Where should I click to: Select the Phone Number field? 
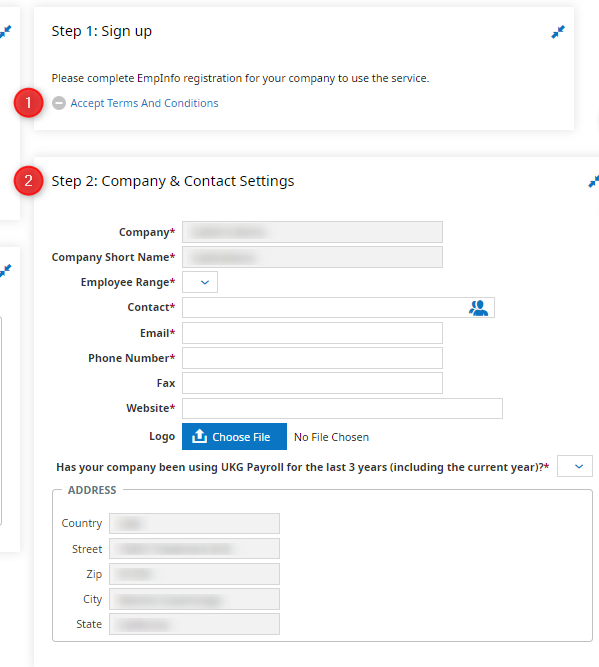312,358
